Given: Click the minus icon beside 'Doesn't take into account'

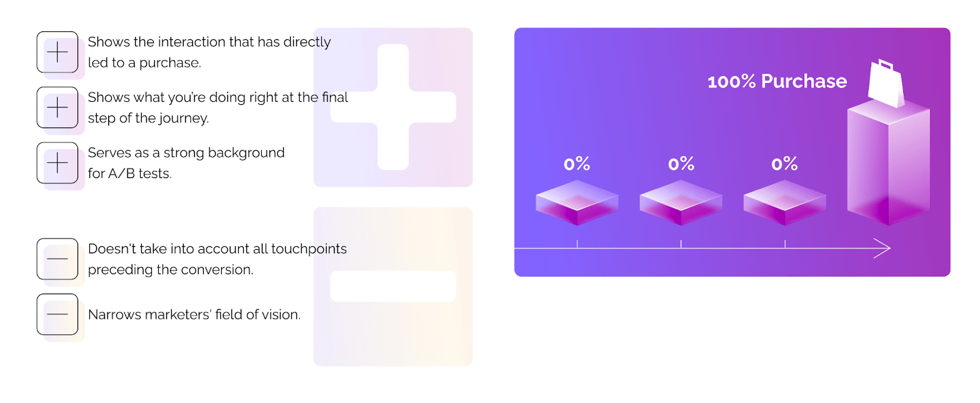Looking at the screenshot, I should click(57, 259).
